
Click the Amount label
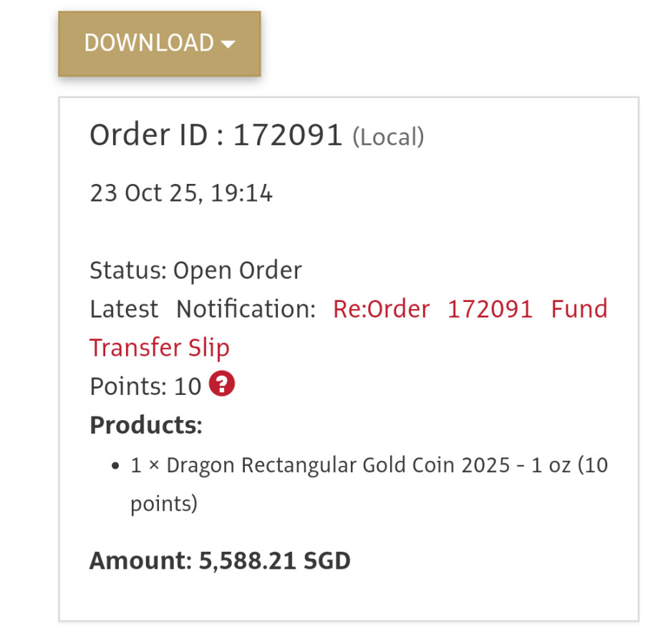click(140, 560)
